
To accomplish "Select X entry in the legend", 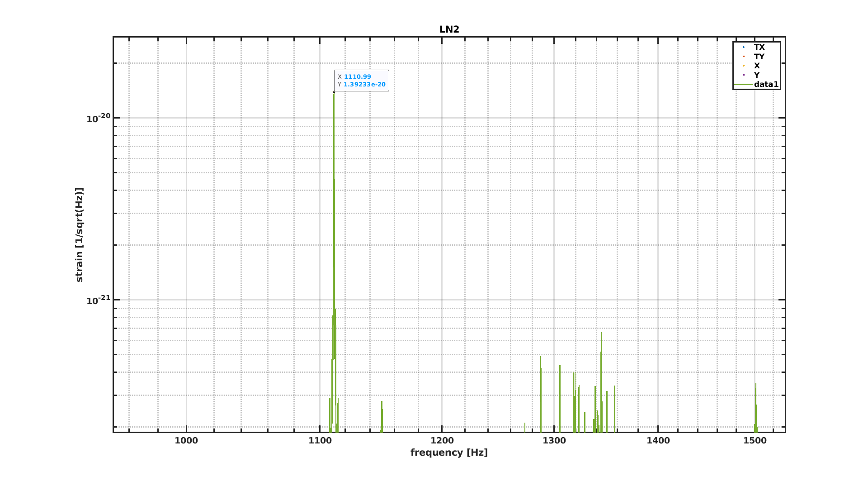I will (757, 66).
